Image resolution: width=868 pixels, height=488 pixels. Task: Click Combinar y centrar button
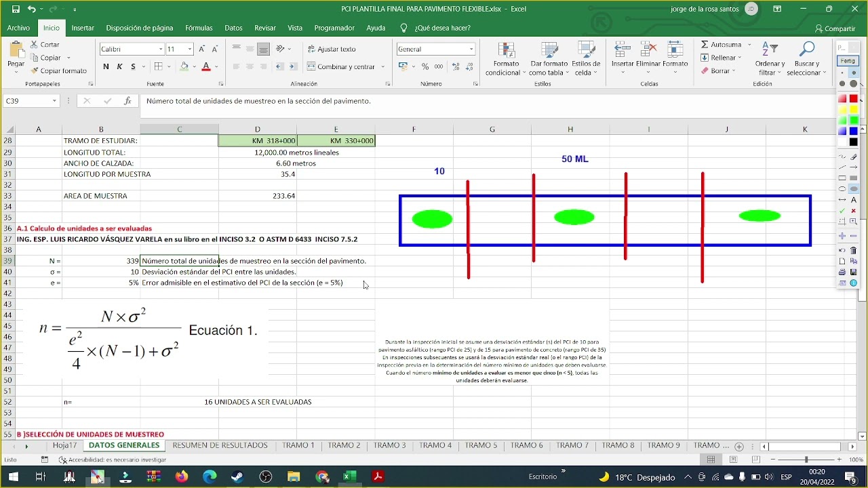[341, 66]
